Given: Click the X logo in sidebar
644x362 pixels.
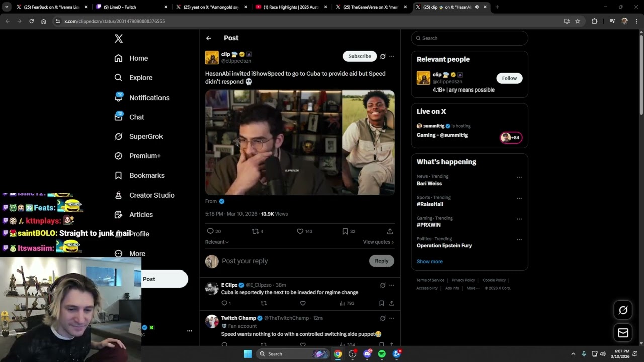Looking at the screenshot, I should pos(119,39).
